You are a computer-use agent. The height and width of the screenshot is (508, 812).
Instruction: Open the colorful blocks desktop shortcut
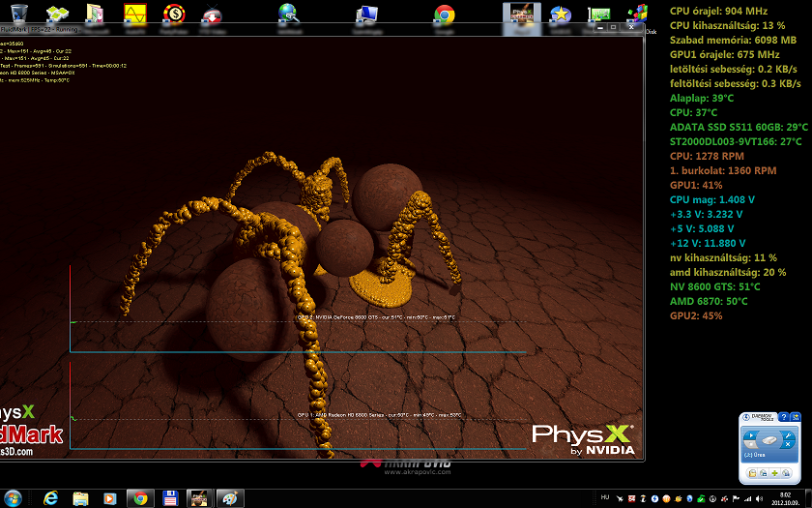(x=637, y=13)
